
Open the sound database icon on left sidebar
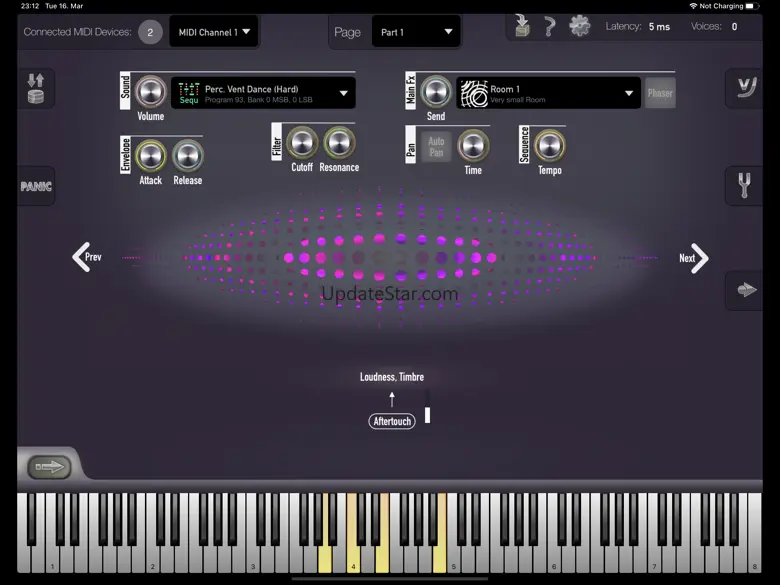point(36,88)
